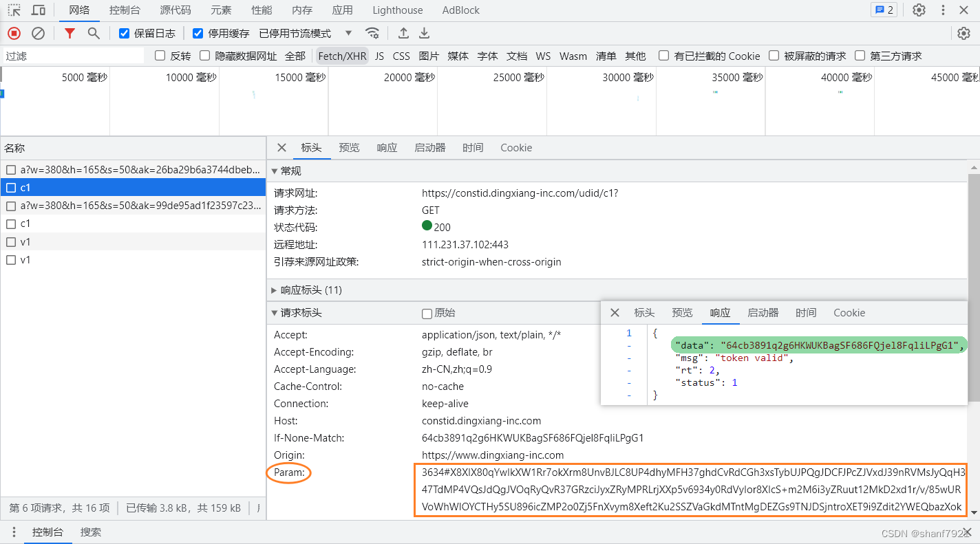Open the AdBlock tab
The width and height of the screenshot is (980, 544).
click(x=461, y=10)
